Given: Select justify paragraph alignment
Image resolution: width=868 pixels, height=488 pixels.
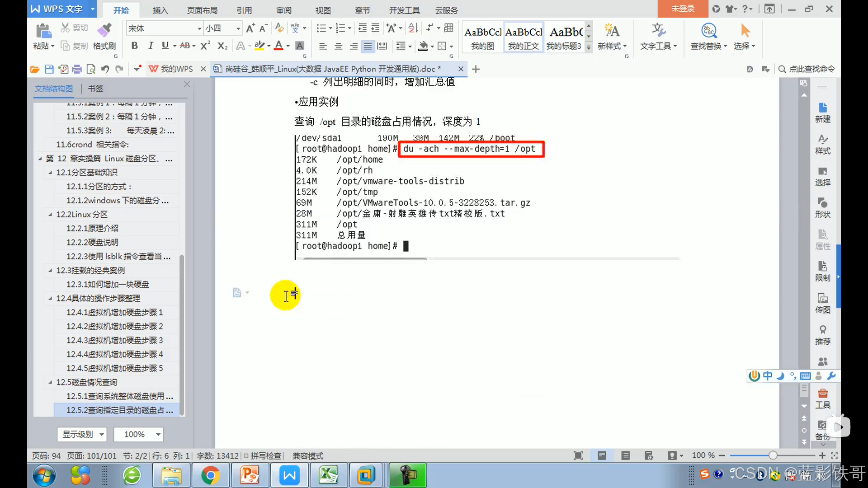Looking at the screenshot, I should click(368, 46).
